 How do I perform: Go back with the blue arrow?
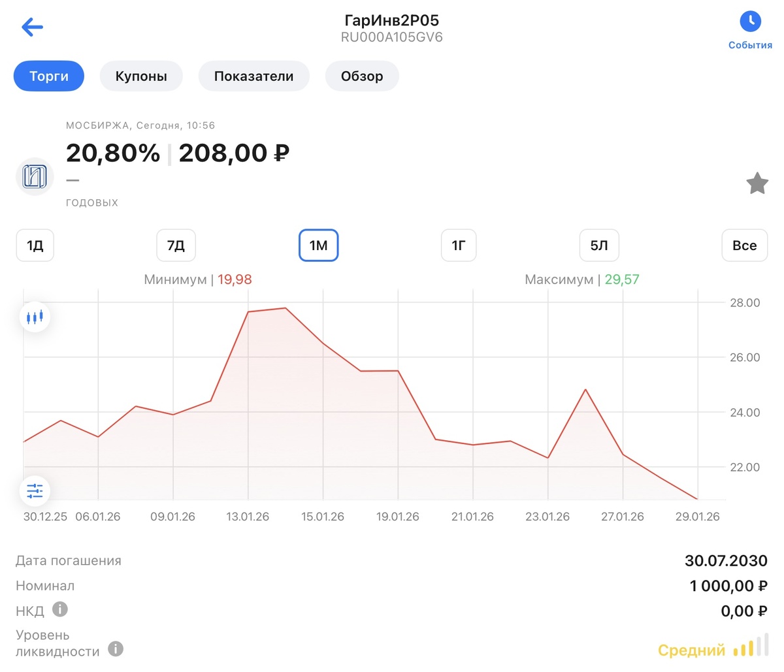32,27
